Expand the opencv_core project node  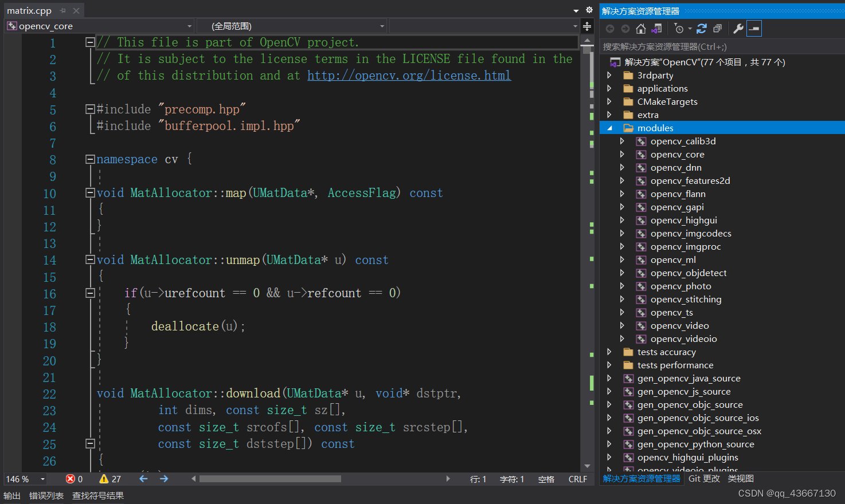click(x=622, y=154)
